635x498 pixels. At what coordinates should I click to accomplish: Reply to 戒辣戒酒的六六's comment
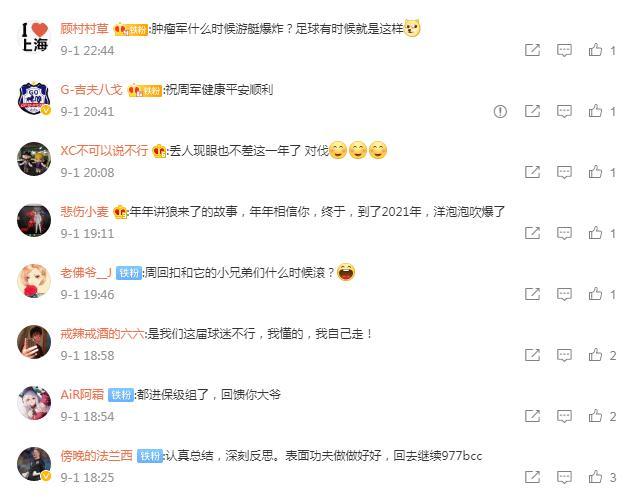click(x=564, y=355)
